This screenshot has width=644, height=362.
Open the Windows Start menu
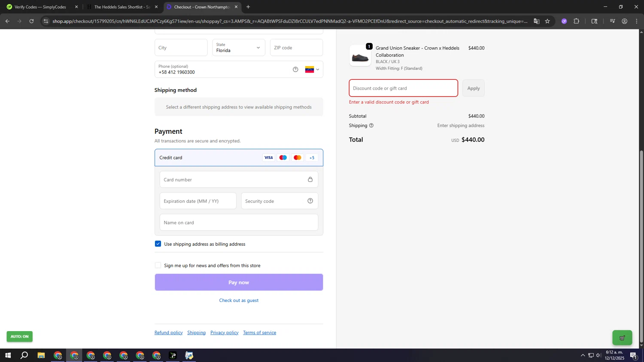click(7, 356)
